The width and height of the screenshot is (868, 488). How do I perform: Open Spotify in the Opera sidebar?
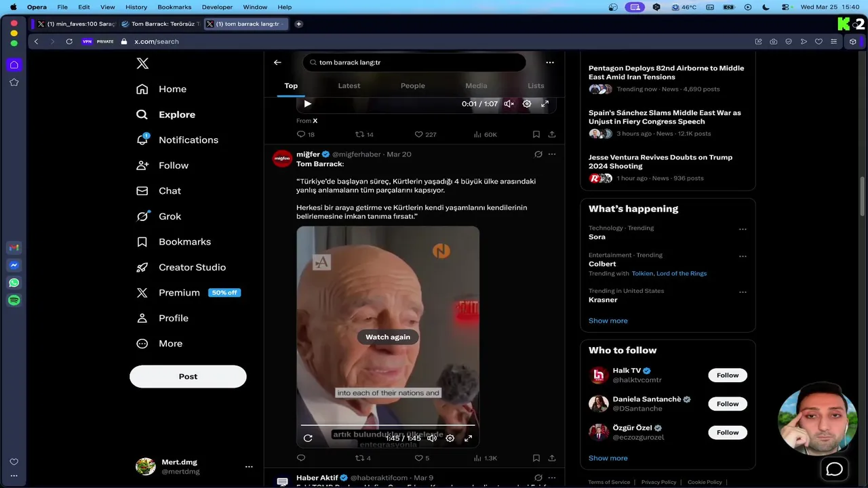14,300
